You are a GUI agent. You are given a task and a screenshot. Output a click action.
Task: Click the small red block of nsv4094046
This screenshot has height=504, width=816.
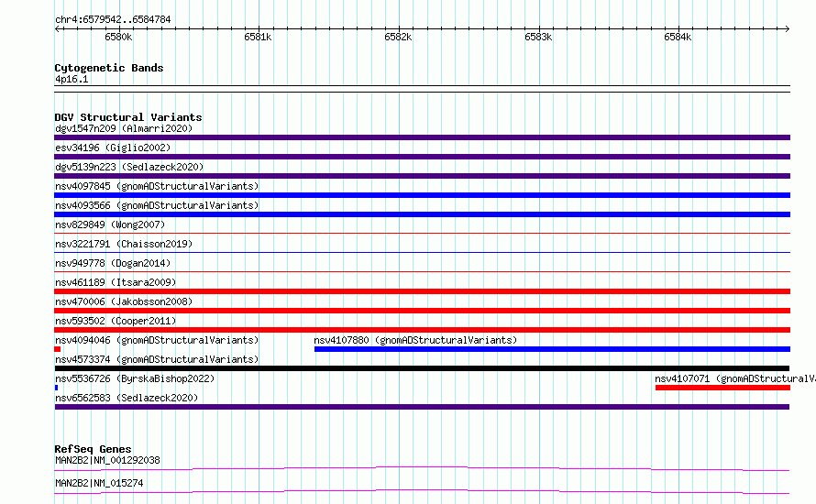pyautogui.click(x=57, y=349)
